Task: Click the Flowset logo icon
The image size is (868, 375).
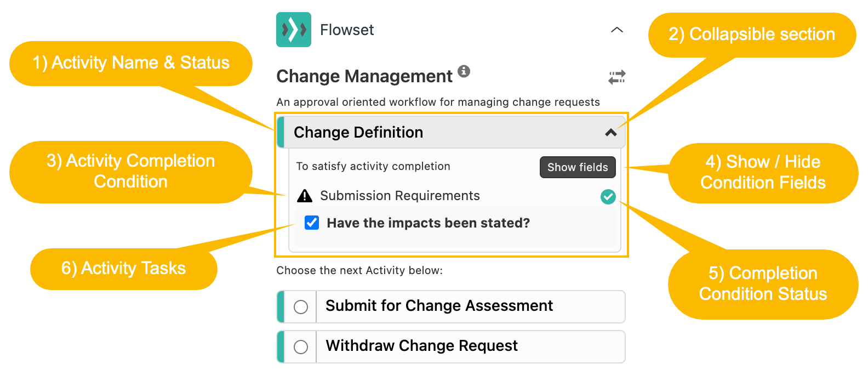Action: coord(294,30)
